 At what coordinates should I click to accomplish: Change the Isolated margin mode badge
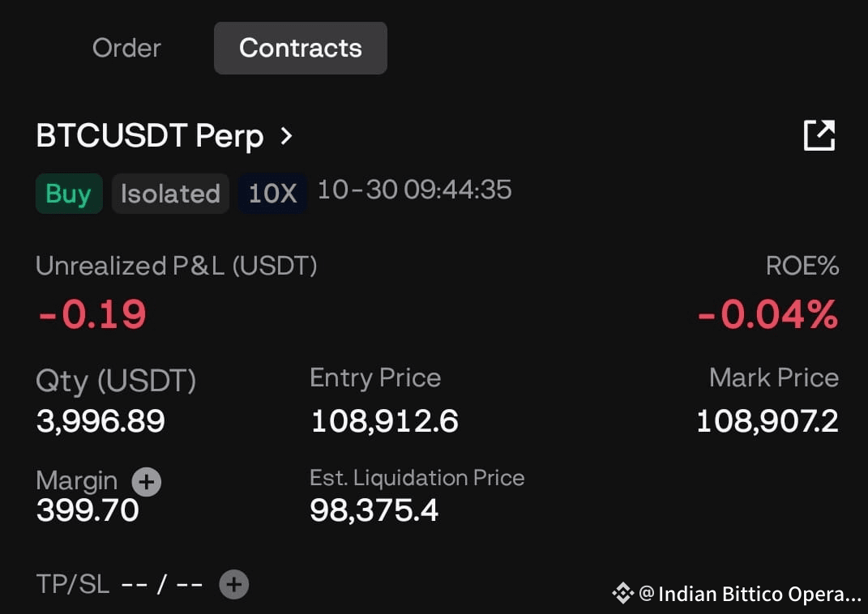[x=170, y=194]
